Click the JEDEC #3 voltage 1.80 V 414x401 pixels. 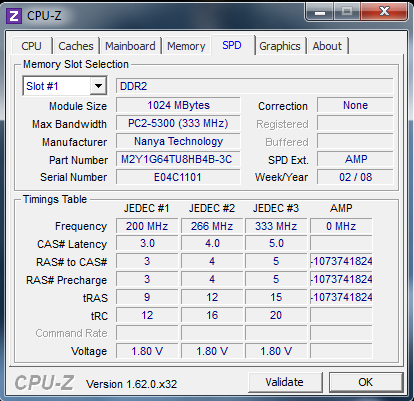[276, 351]
